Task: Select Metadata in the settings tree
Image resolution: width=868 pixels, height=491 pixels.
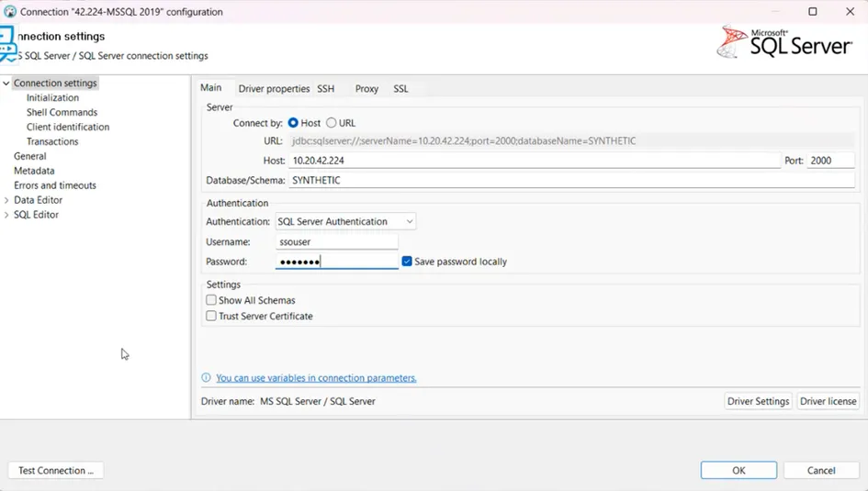Action: [34, 171]
